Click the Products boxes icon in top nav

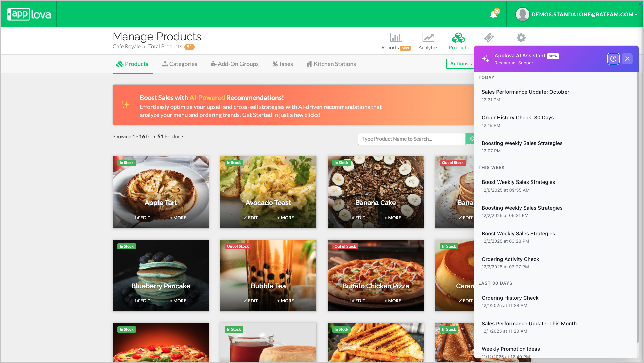tap(458, 38)
